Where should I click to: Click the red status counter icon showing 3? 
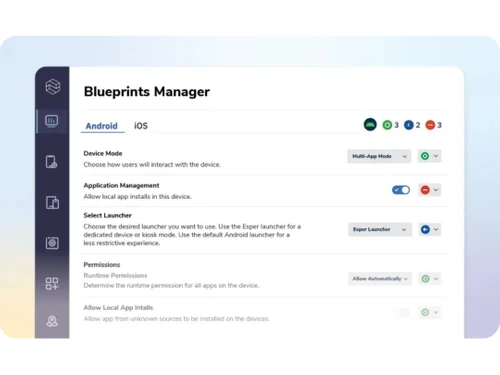430,125
